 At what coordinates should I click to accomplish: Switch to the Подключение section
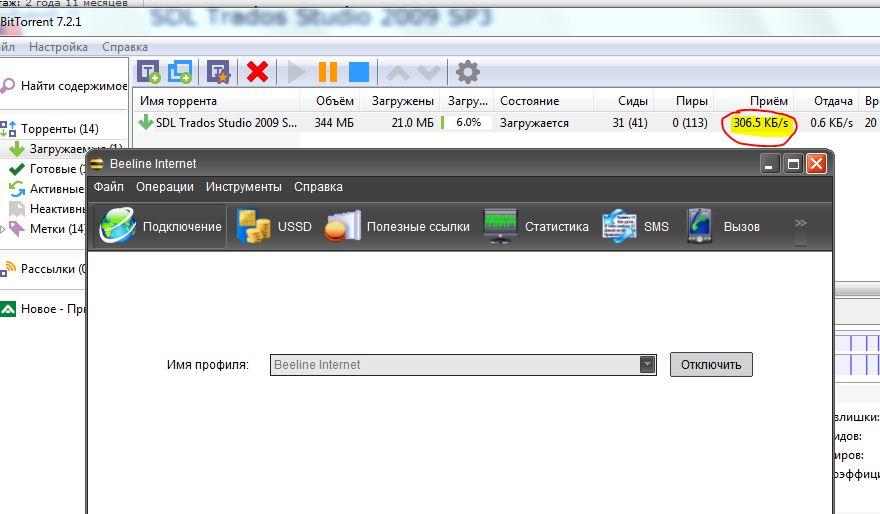coord(160,226)
